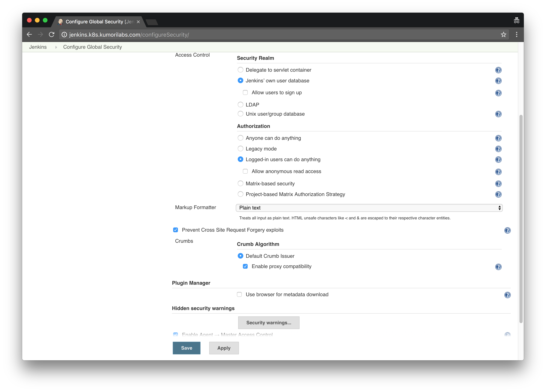The width and height of the screenshot is (546, 392).
Task: Click the Apply button
Action: (x=223, y=347)
